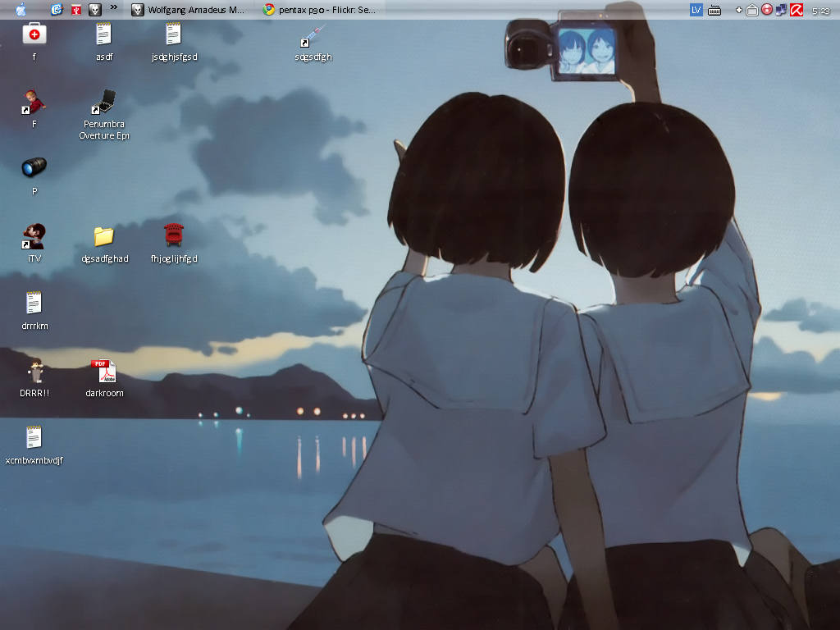Open the first-aid kit icon labeled f

tap(34, 34)
